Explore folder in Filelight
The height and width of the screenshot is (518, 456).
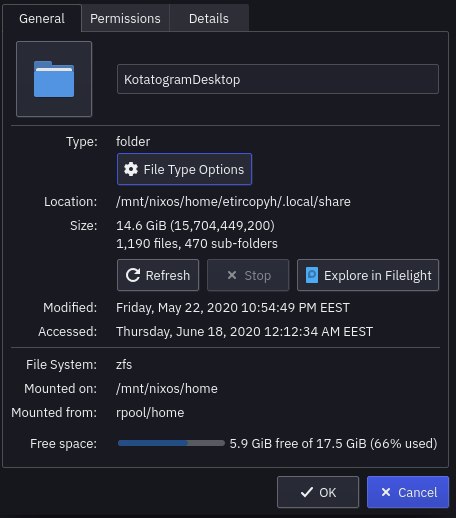(x=368, y=275)
